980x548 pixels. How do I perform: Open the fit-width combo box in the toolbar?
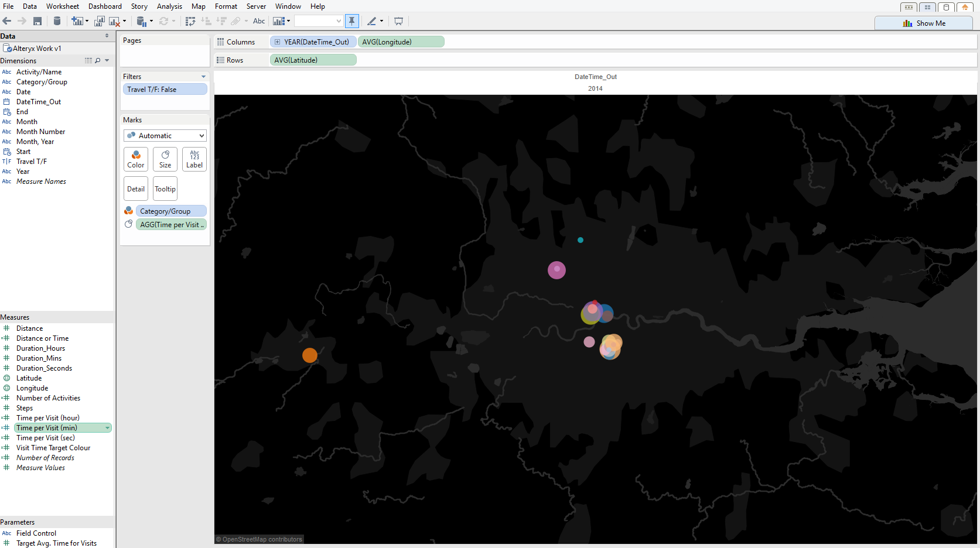coord(319,21)
